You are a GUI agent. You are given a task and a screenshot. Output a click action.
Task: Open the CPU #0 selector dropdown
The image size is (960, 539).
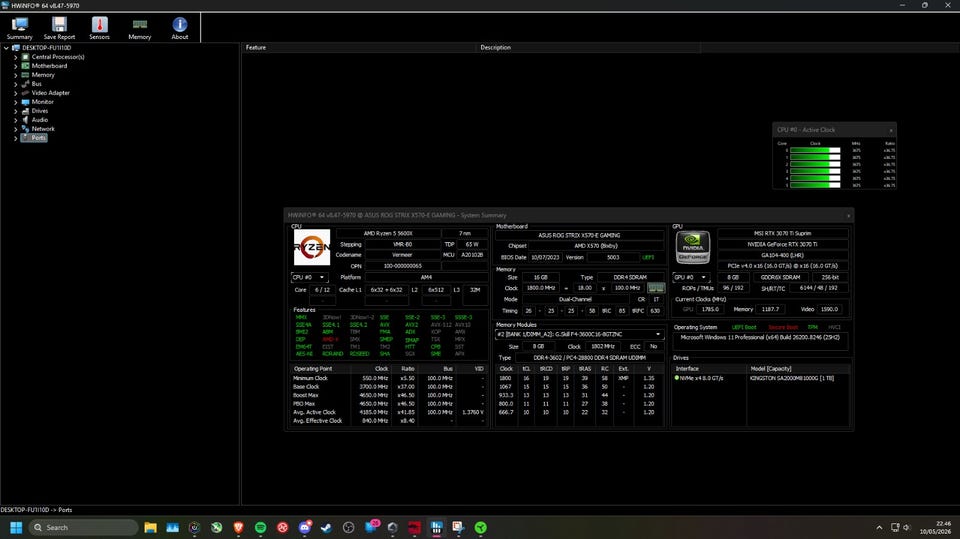coord(309,277)
